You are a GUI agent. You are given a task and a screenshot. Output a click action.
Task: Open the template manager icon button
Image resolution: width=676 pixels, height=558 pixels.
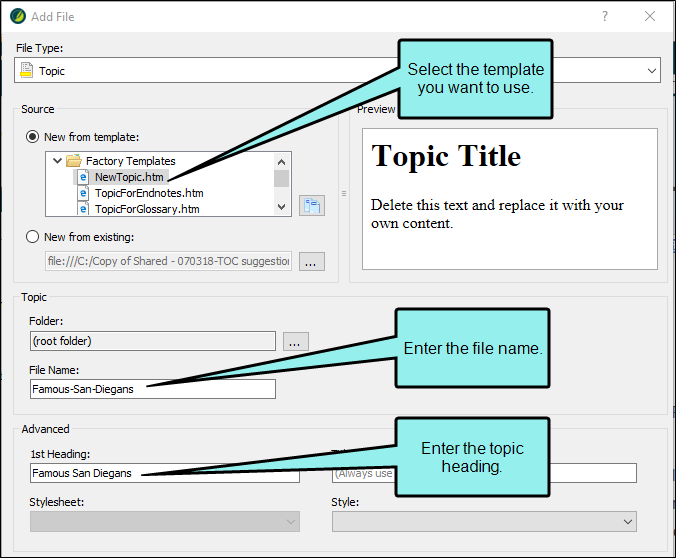[x=311, y=205]
